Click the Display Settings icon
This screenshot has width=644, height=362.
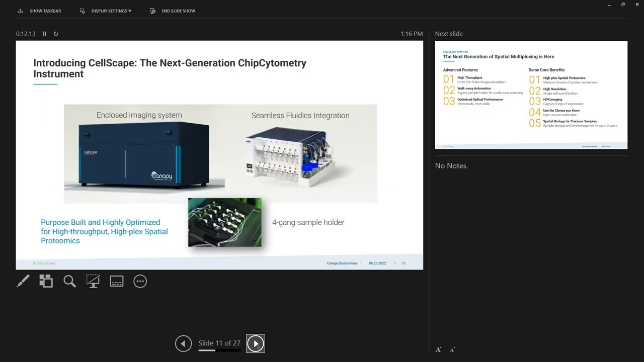tap(83, 11)
